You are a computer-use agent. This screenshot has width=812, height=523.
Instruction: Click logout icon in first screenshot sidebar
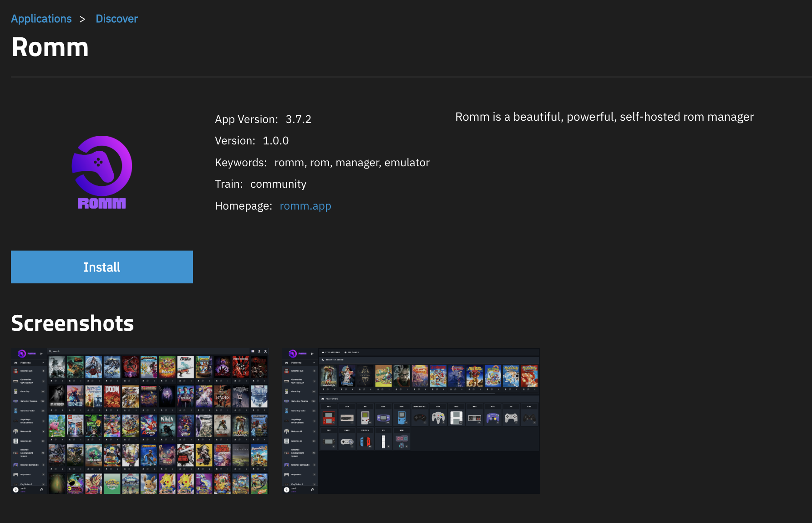point(41,490)
